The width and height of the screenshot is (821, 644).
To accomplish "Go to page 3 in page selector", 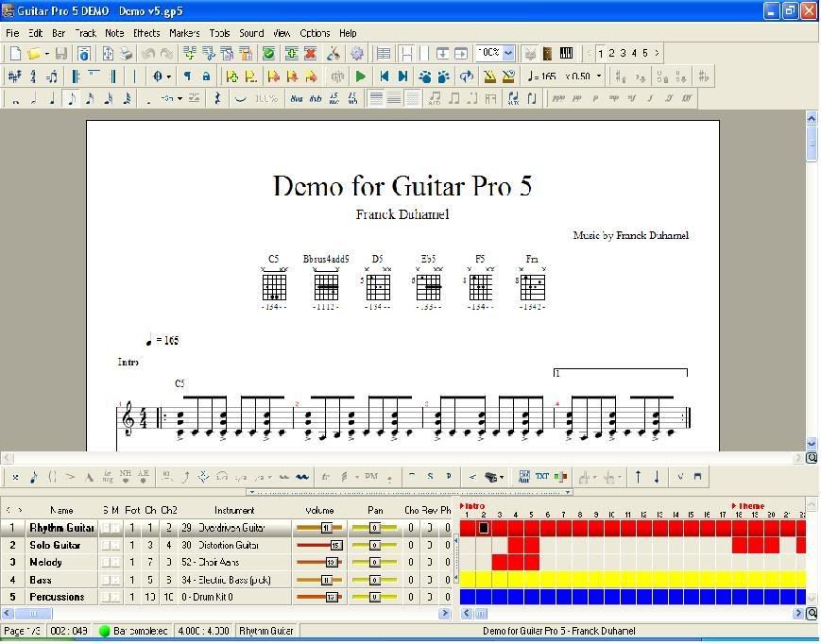I will (x=624, y=53).
